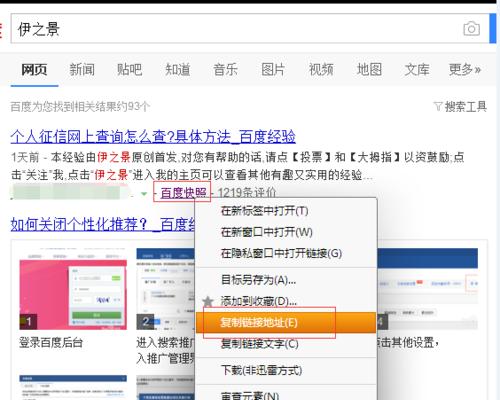Select 在隐私窗口中打开链接(G)
Screen dimensions: 500x400
pyautogui.click(x=281, y=253)
